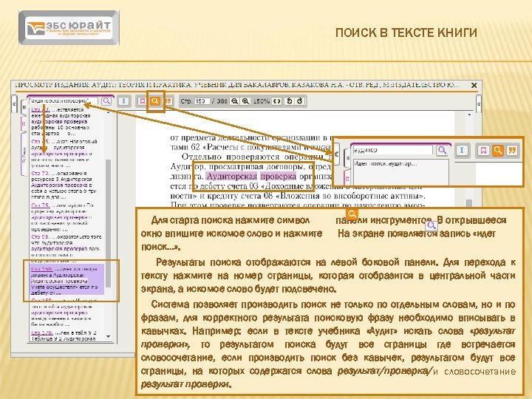Go to search result page Стр 70
The image size is (532, 399).
point(41,173)
